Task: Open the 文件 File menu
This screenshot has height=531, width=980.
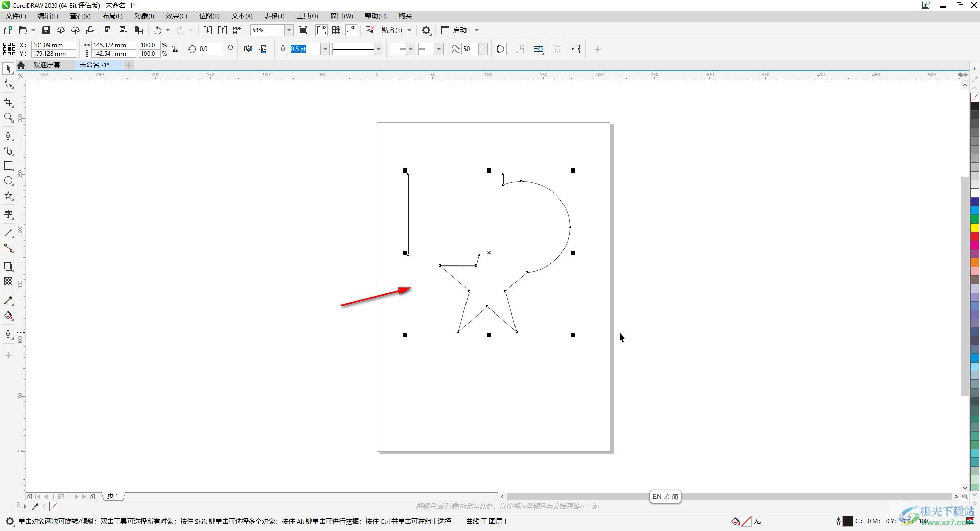Action: tap(16, 16)
